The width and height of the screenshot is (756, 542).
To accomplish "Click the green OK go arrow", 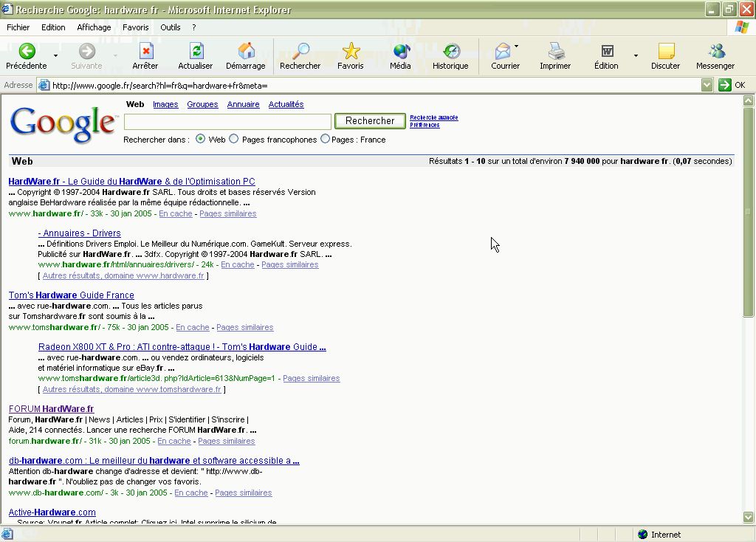I will tap(724, 86).
